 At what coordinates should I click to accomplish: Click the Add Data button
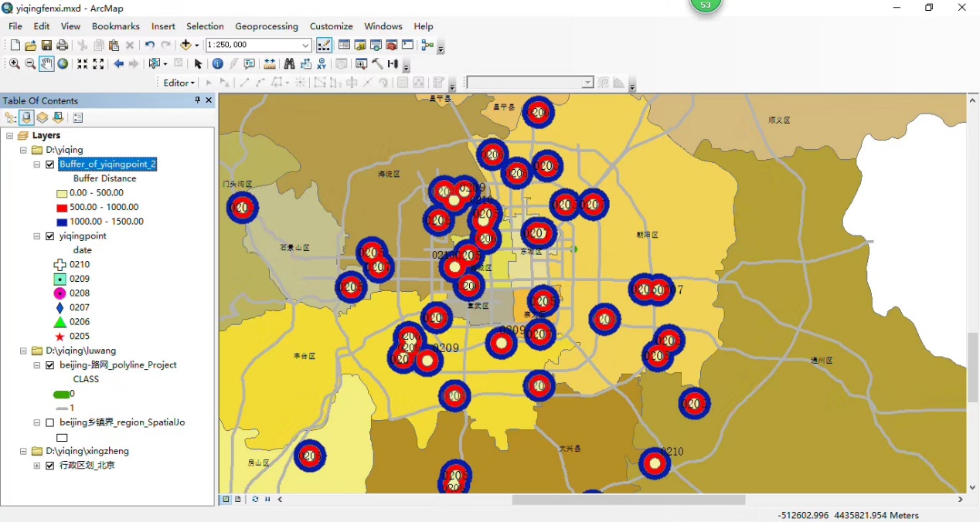click(186, 46)
